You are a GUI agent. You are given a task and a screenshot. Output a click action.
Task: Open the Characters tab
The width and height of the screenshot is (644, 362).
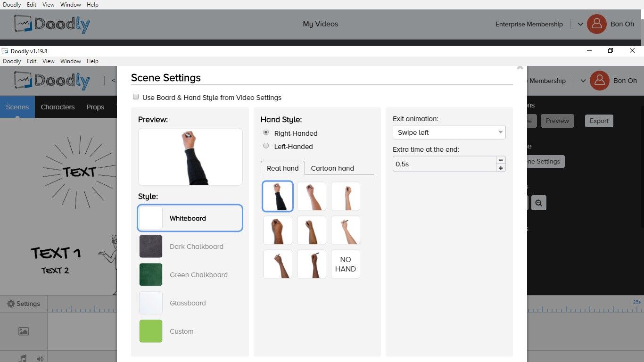click(x=58, y=107)
